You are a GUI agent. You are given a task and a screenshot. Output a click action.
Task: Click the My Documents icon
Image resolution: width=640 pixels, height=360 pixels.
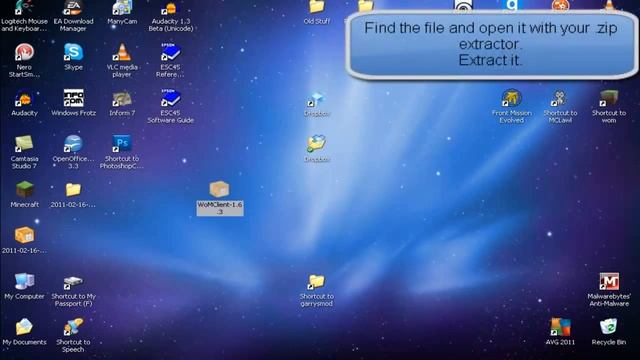(24, 327)
